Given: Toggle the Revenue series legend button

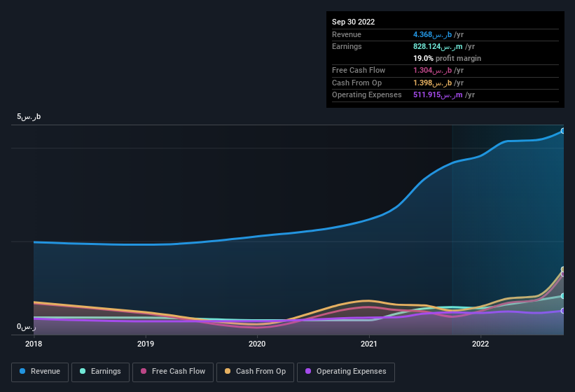Looking at the screenshot, I should 40,372.
